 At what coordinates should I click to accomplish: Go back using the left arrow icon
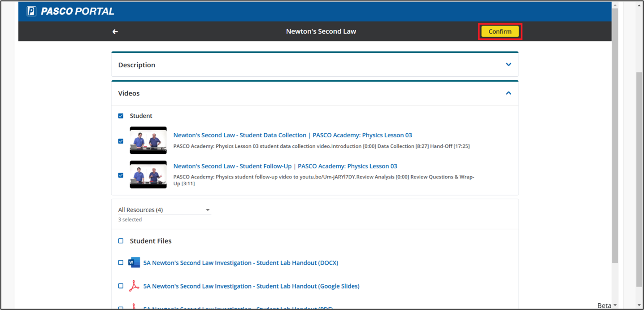click(x=115, y=31)
